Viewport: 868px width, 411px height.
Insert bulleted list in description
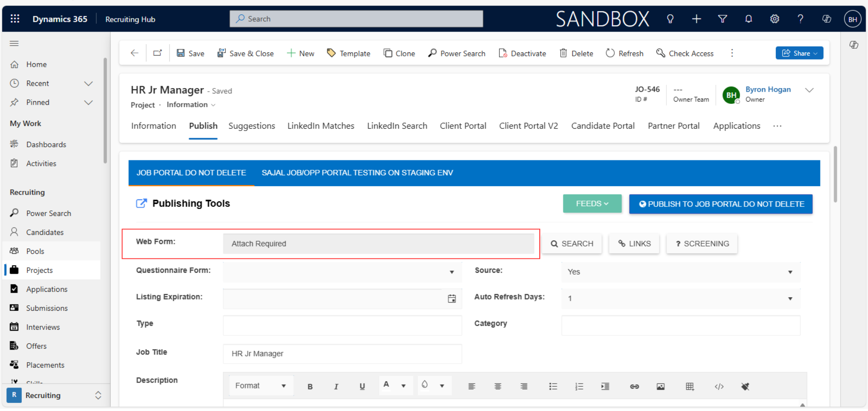[x=553, y=387]
